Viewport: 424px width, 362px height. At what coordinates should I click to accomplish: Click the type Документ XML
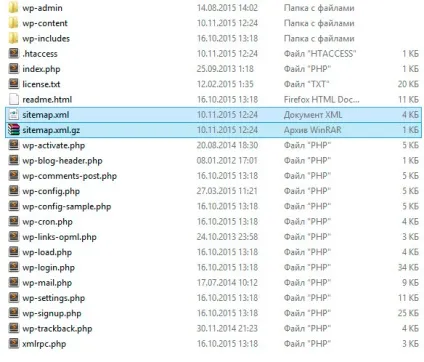(313, 115)
